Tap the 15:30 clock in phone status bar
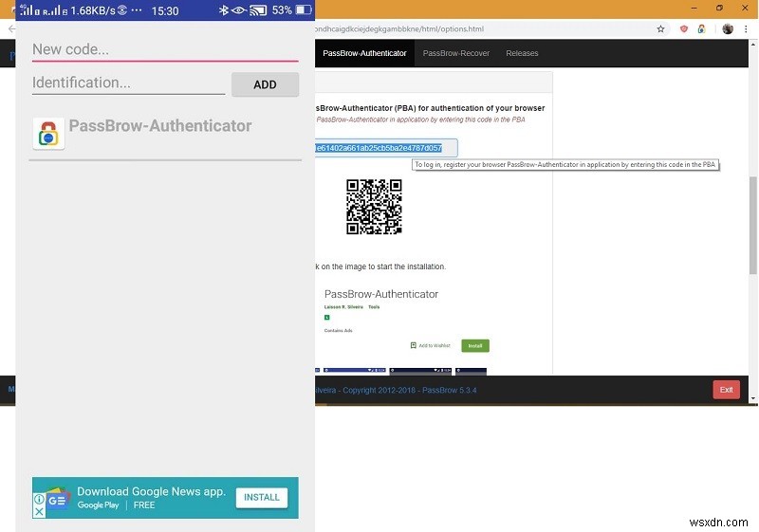The width and height of the screenshot is (759, 532). [x=164, y=10]
